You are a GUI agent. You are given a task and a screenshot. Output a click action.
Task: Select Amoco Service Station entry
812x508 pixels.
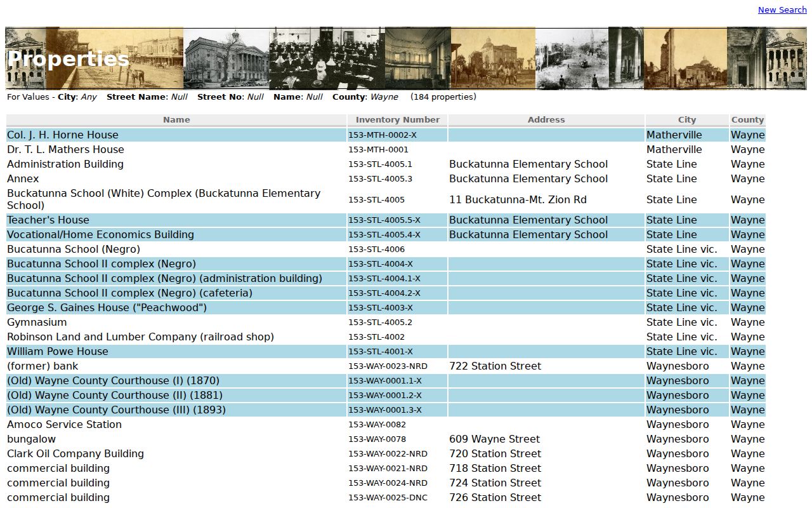pyautogui.click(x=64, y=424)
